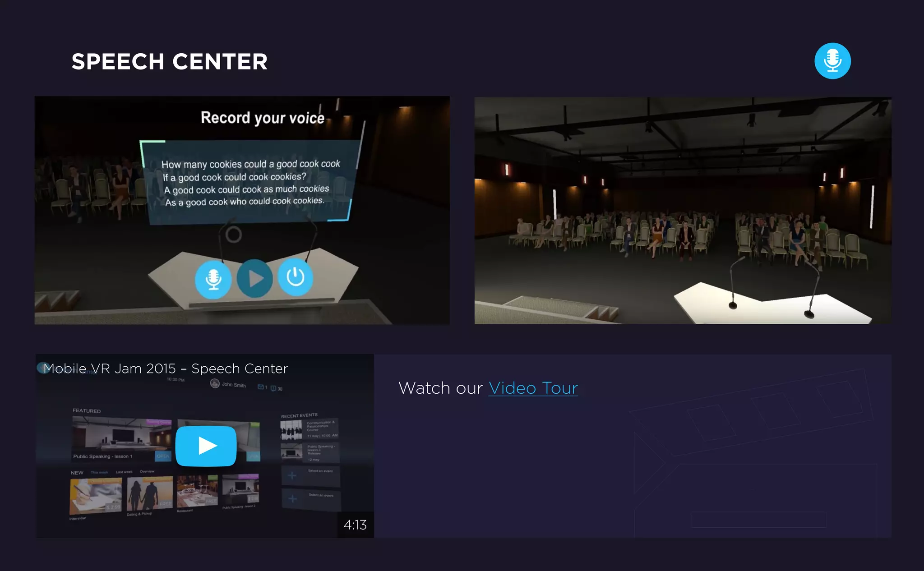Click the gaze cursor ring above the podium
Viewport: 924px width, 571px height.
pos(233,235)
